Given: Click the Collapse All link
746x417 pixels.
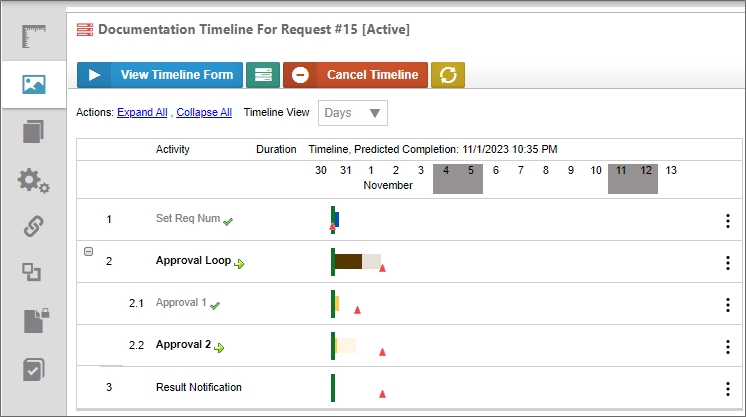Looking at the screenshot, I should pos(204,113).
